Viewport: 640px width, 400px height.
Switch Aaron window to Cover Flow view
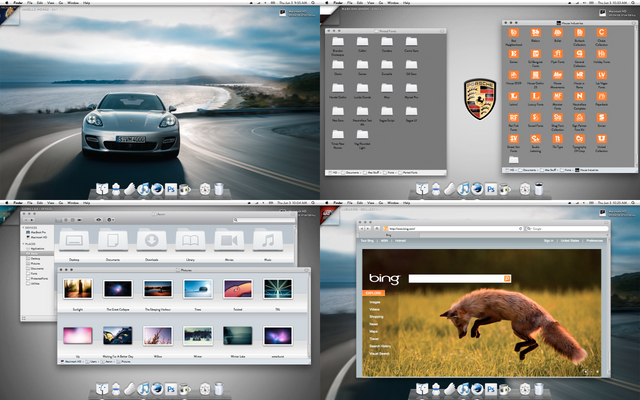[78, 220]
